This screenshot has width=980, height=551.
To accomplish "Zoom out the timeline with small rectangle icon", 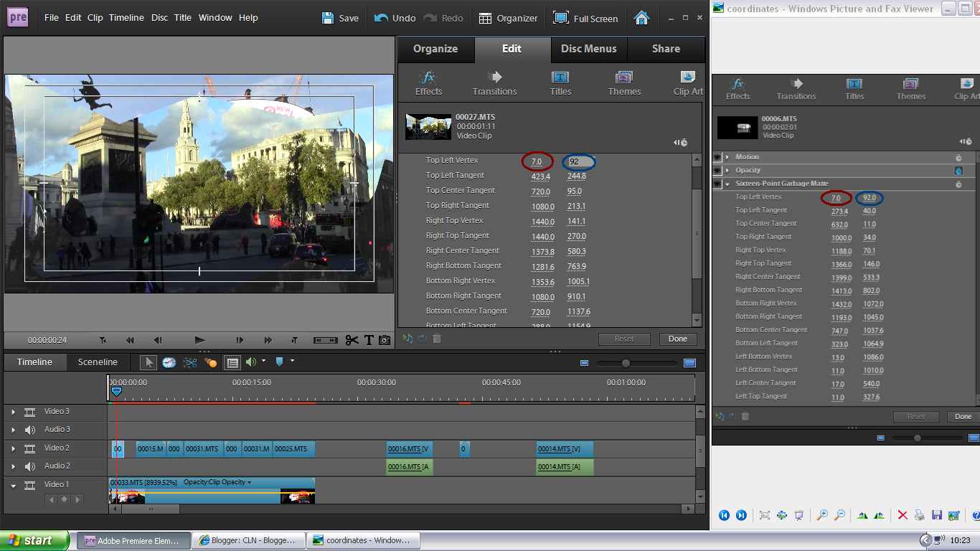I will [584, 363].
